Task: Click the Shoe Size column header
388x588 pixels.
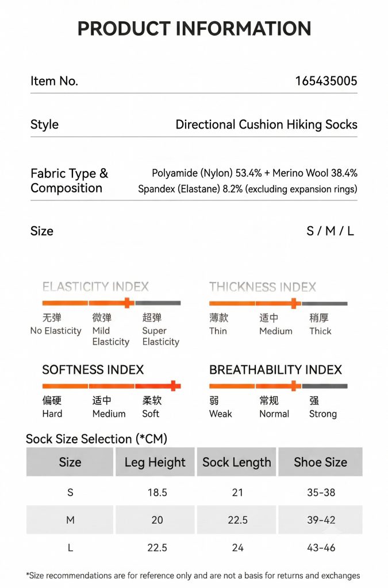Action: pyautogui.click(x=320, y=462)
